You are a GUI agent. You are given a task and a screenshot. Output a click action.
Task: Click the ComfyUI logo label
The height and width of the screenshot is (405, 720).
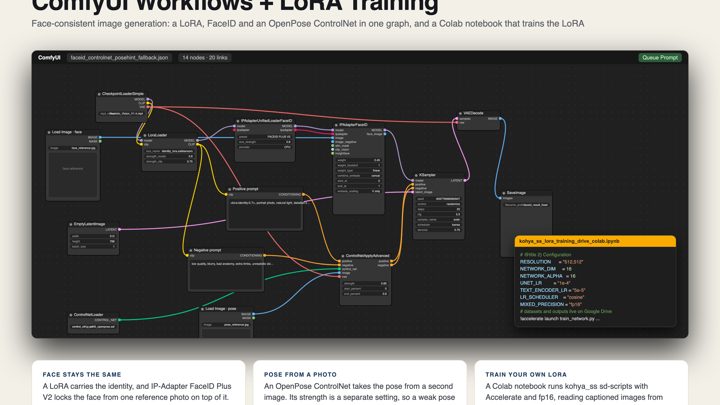(49, 57)
